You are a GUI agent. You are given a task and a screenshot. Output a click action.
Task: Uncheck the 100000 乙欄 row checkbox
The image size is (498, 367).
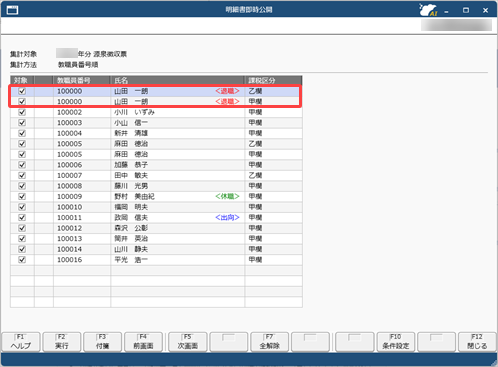(x=22, y=91)
